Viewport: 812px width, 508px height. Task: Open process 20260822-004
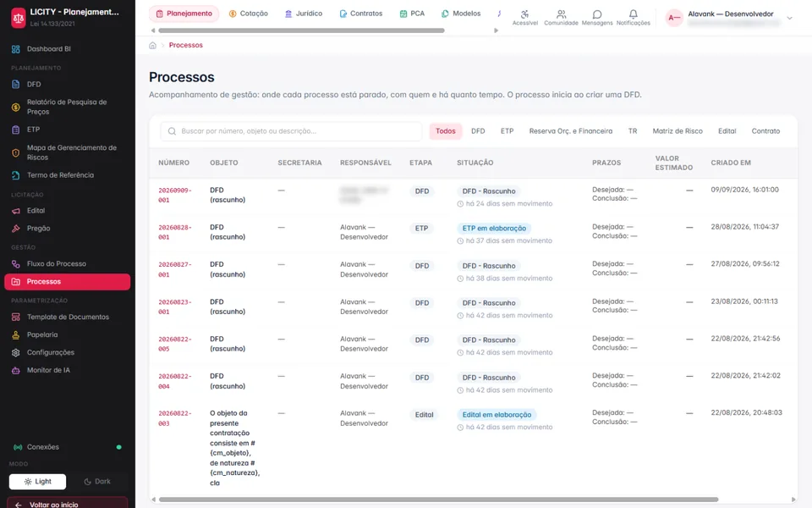click(174, 381)
